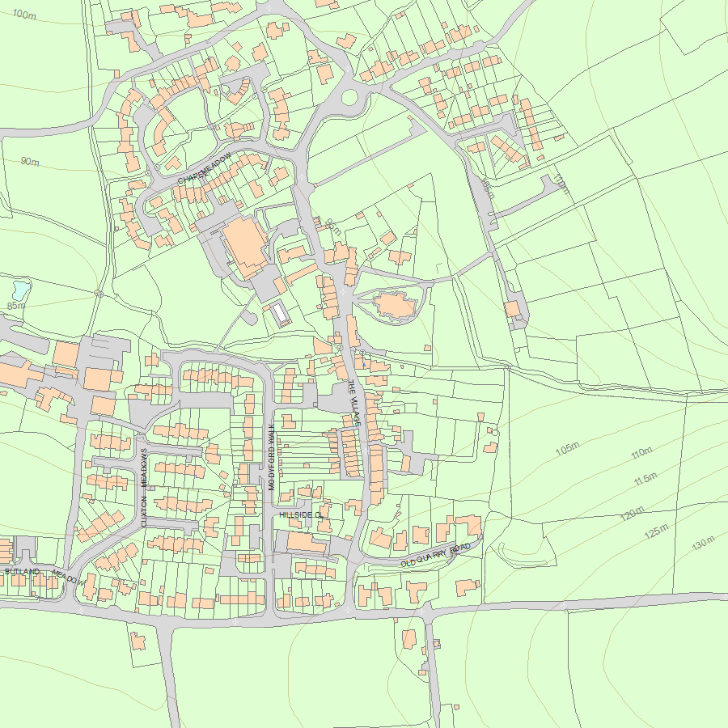The image size is (728, 728).
Task: Select the "OLD QUARRY ROAD" label
Action: coord(435,555)
